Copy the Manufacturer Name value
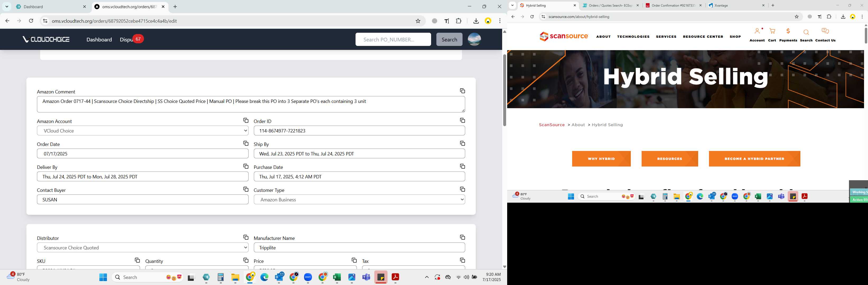This screenshot has width=868, height=285. (x=462, y=237)
